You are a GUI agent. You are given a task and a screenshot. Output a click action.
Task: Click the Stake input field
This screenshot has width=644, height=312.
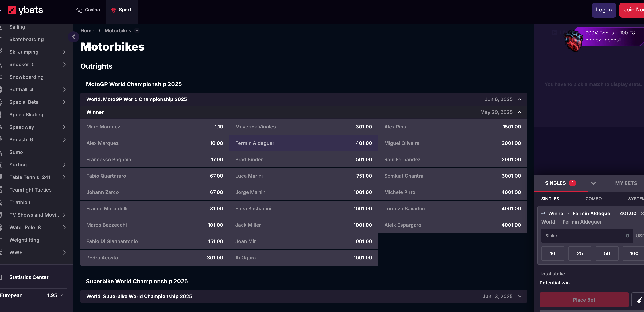point(587,236)
